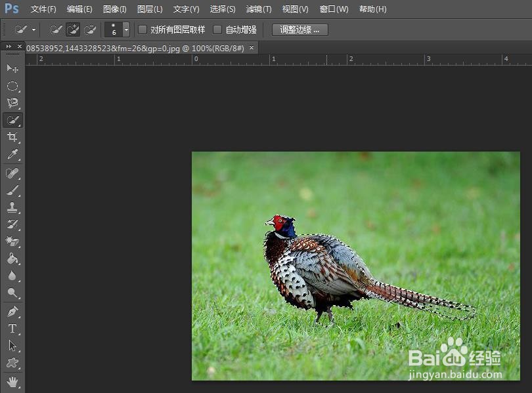Viewport: 532px width, 393px height.
Task: Select the Elliptical Marquee tool
Action: tap(12, 86)
